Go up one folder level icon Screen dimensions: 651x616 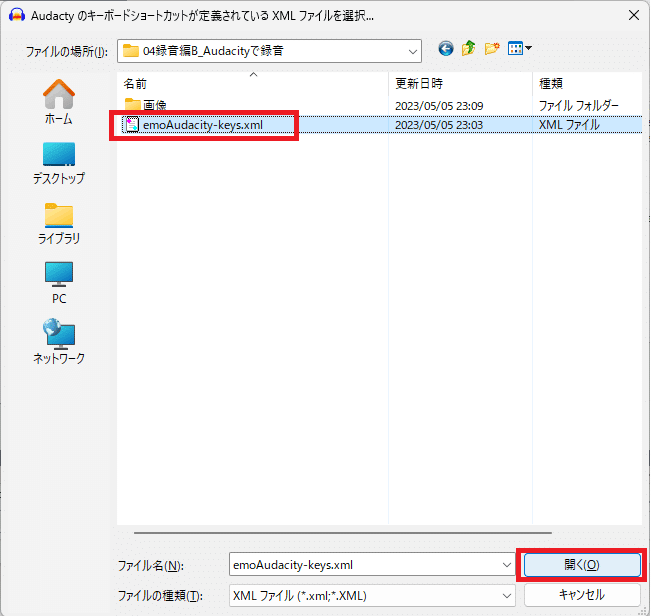(x=469, y=49)
